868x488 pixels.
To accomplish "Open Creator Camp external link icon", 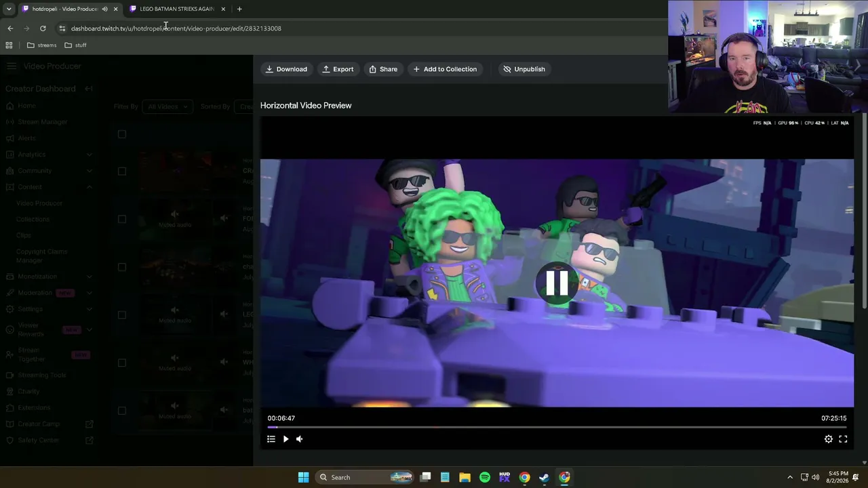I will [x=89, y=424].
